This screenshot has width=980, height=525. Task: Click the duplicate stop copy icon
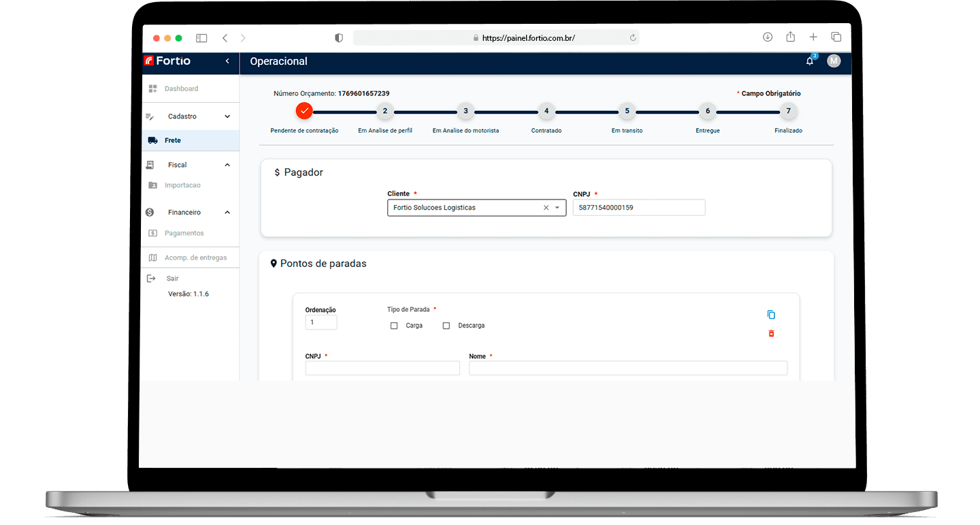tap(771, 315)
